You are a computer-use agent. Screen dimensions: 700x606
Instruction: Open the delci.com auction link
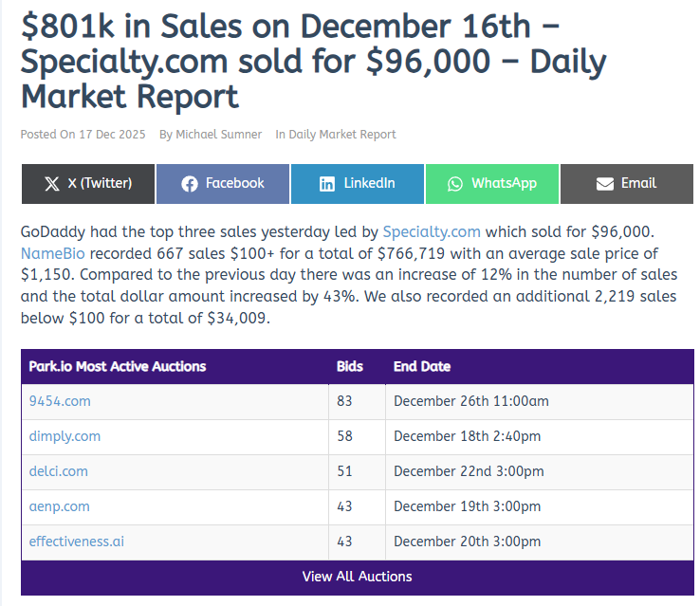point(59,471)
